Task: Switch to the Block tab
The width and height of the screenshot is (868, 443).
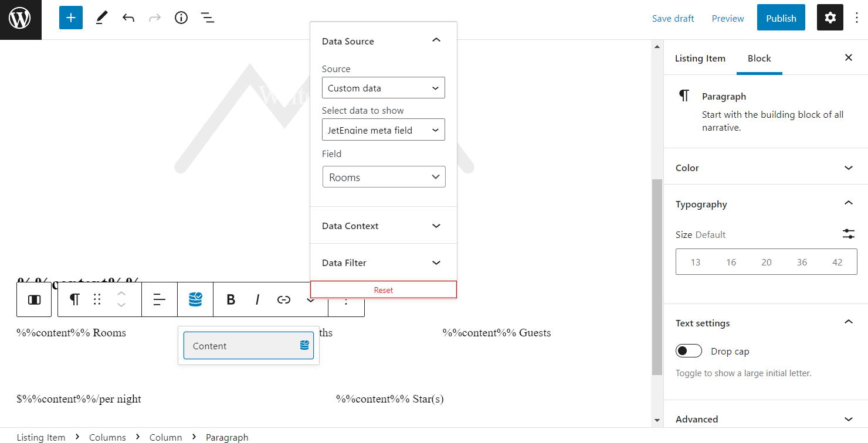Action: point(759,58)
